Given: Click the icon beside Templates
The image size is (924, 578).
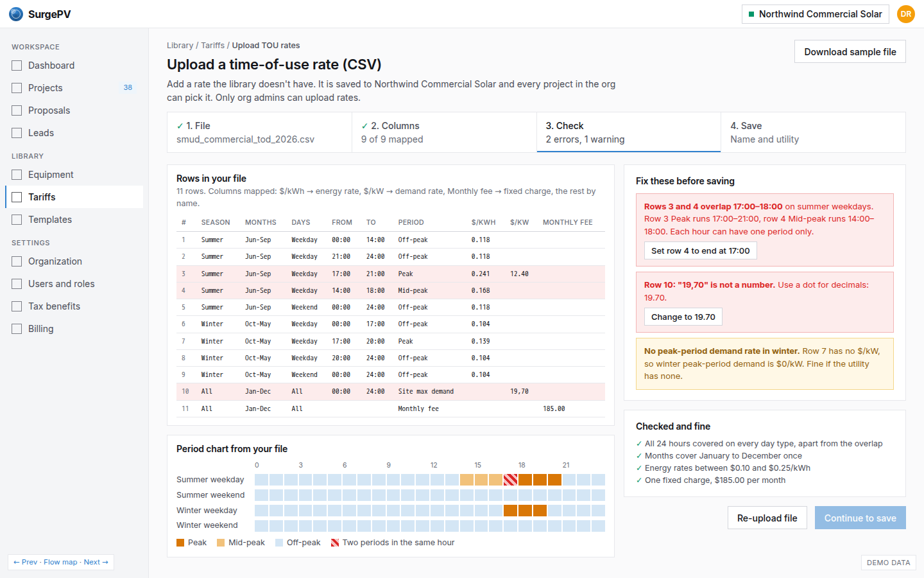Looking at the screenshot, I should click(17, 220).
